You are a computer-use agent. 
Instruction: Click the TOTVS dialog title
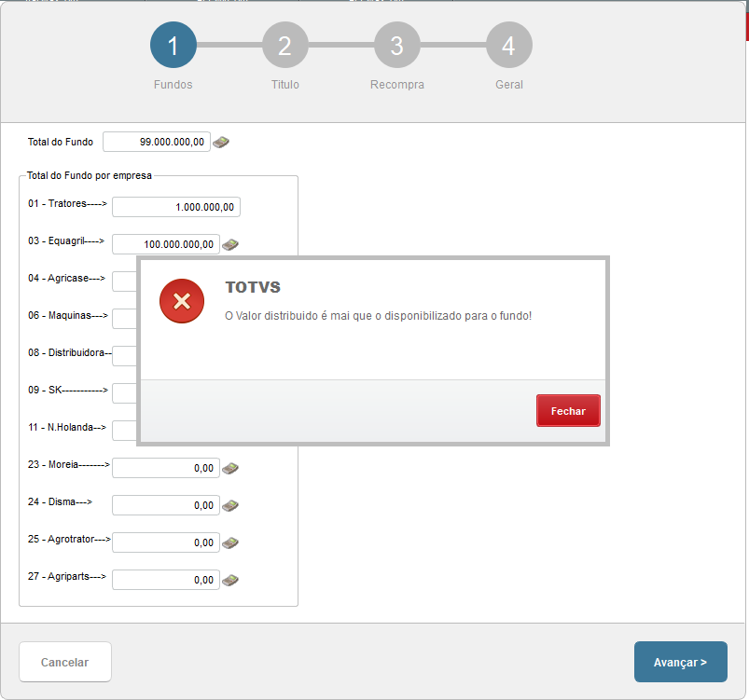coord(253,287)
